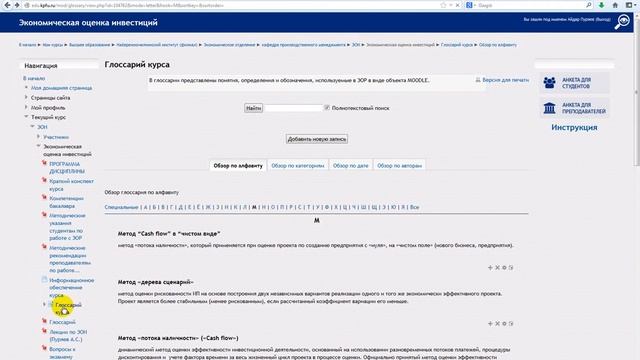Viewport: 640px width, 360px height.
Task: Filter glossary by letter Я
Action: point(403,207)
